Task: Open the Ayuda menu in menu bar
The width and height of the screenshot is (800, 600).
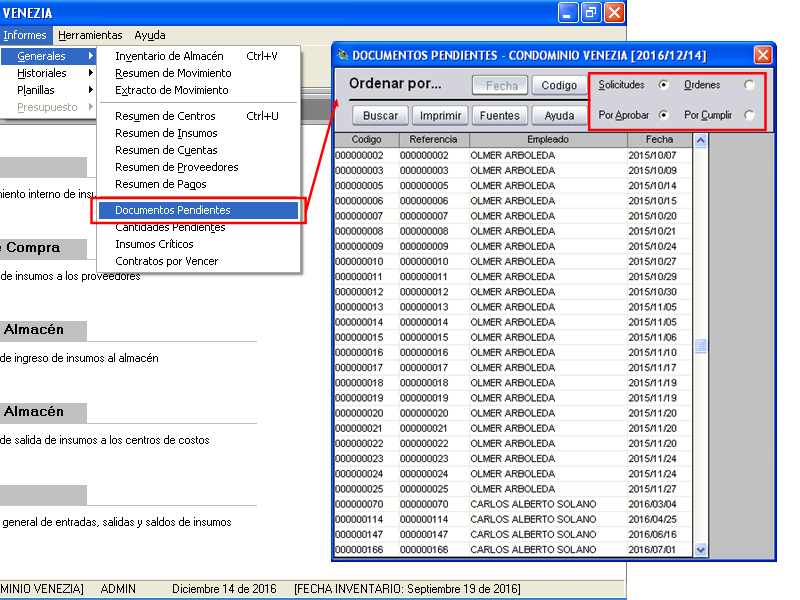Action: (149, 35)
